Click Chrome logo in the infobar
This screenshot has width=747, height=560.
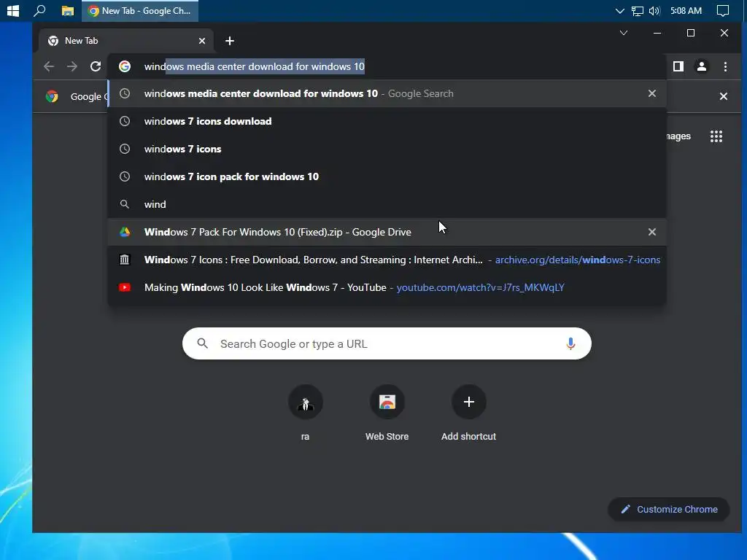tap(52, 96)
